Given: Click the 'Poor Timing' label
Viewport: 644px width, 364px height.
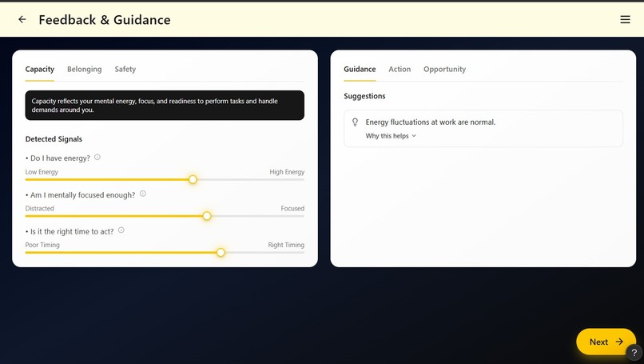Looking at the screenshot, I should point(42,245).
